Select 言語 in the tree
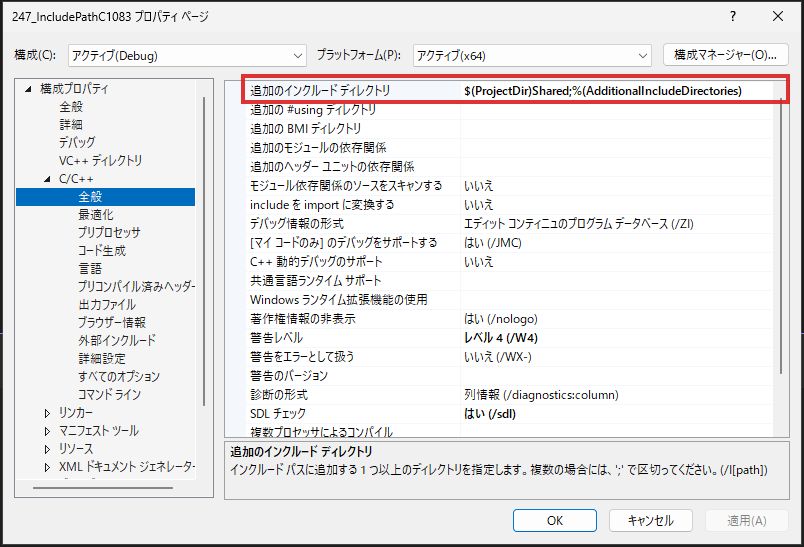The height and width of the screenshot is (547, 804). pyautogui.click(x=90, y=269)
